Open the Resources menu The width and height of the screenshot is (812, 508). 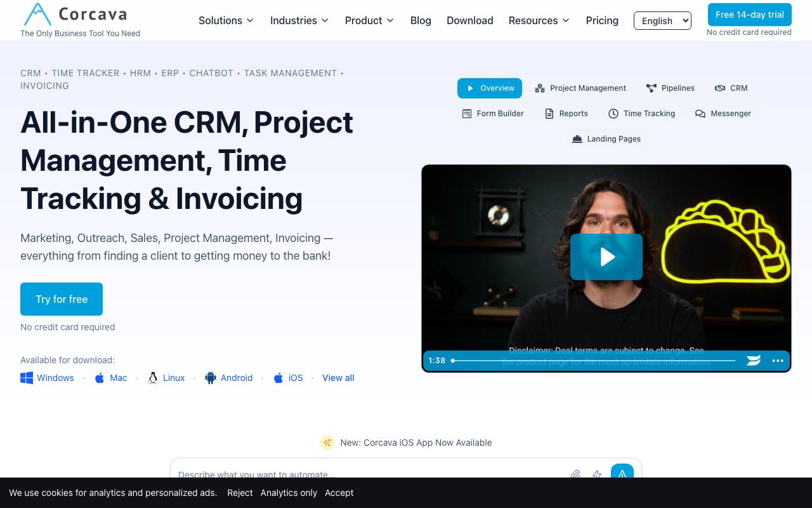pyautogui.click(x=539, y=20)
